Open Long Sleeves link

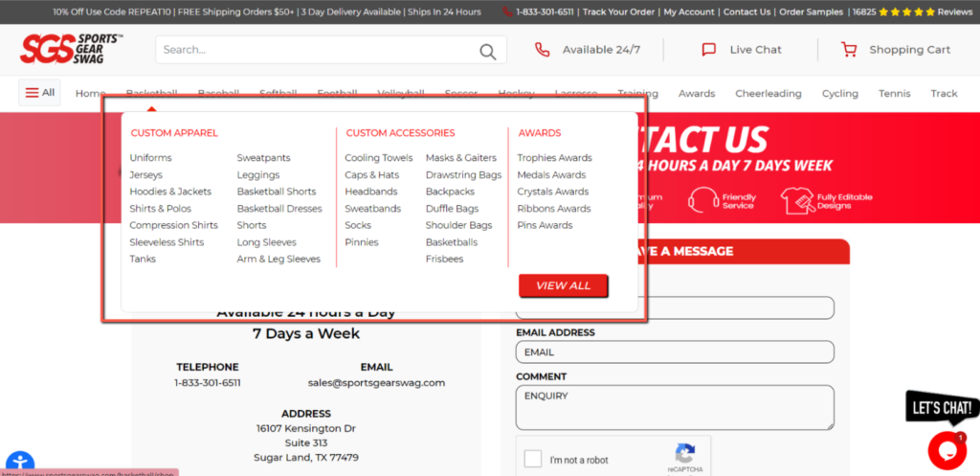click(267, 242)
